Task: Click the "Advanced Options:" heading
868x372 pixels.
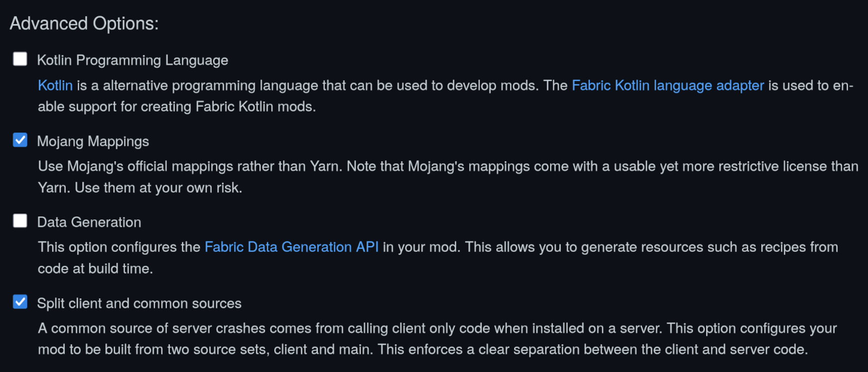Action: coord(84,23)
